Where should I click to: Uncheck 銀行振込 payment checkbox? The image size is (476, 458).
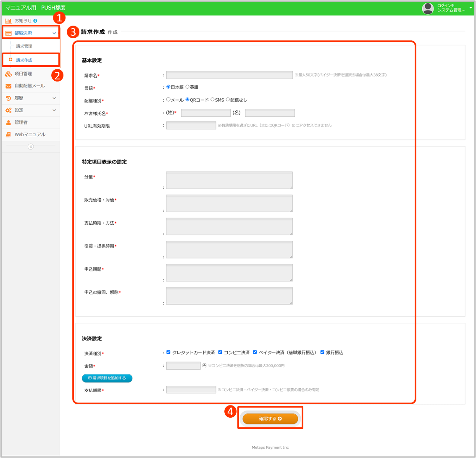click(x=323, y=352)
